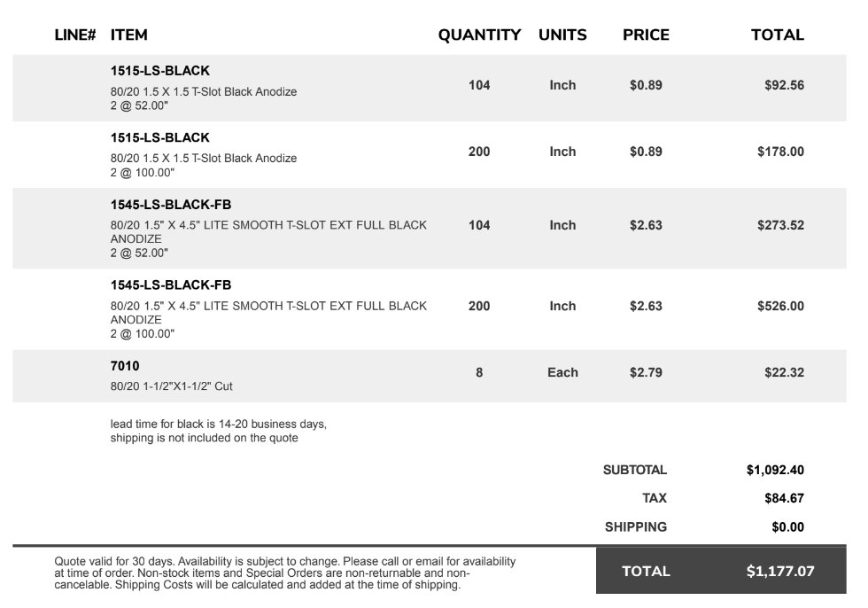Click the SHIPPING amount $0.00
Screen dimensions: 868x608
[x=787, y=527]
